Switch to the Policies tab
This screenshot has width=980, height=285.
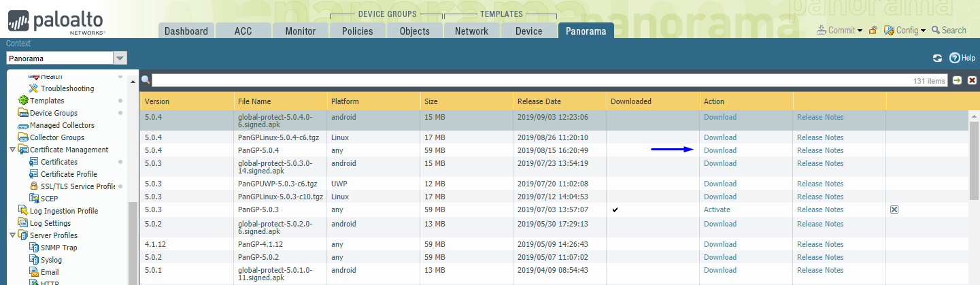click(x=357, y=31)
